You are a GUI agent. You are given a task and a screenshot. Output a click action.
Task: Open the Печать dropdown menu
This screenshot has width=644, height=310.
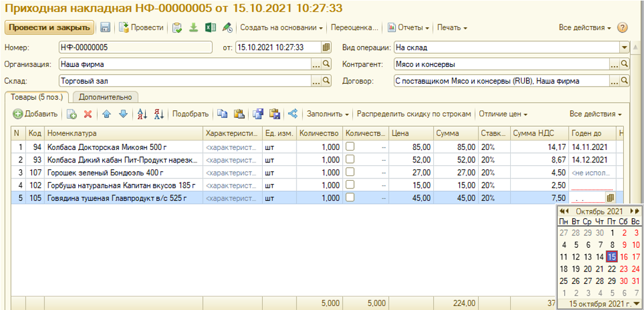(452, 28)
